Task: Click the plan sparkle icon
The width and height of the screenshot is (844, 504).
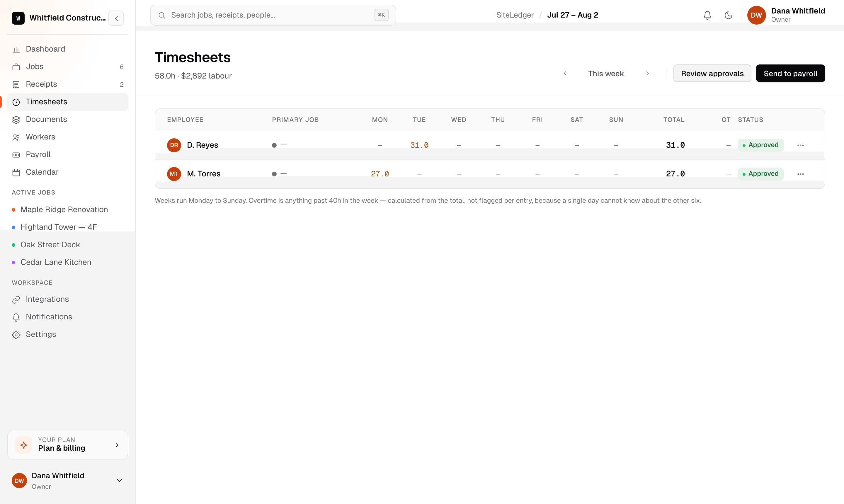Action: tap(24, 445)
